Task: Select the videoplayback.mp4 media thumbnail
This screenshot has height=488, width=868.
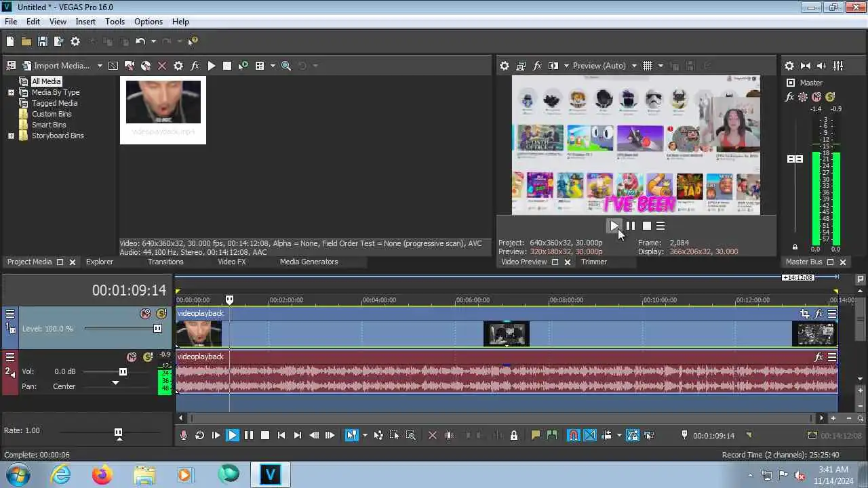Action: coord(163,110)
